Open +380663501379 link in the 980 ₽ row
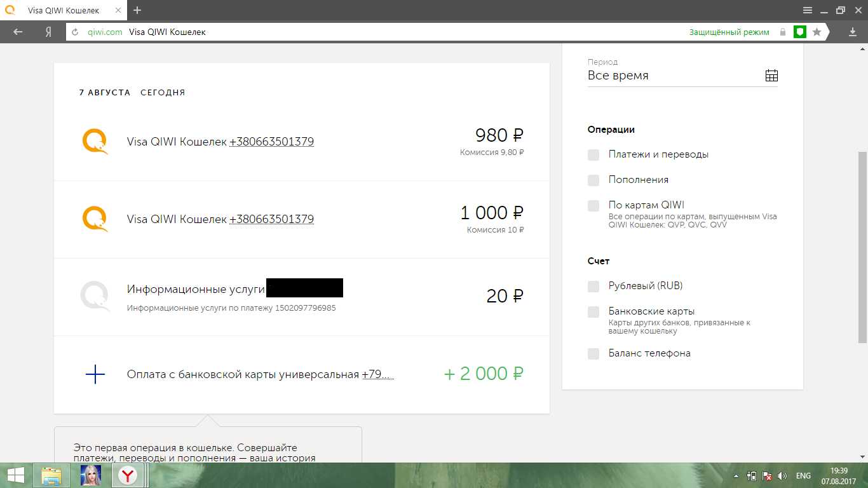Image resolution: width=868 pixels, height=488 pixels. click(x=272, y=142)
